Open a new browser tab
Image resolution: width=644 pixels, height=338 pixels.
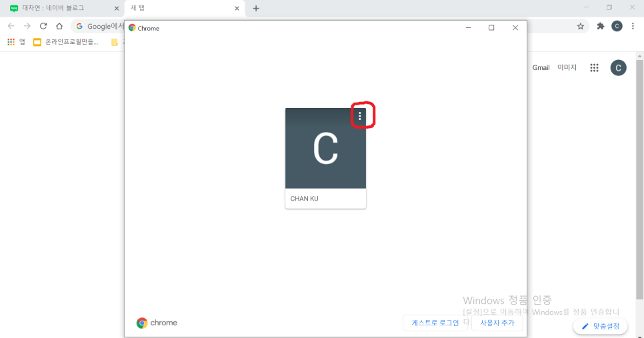point(256,8)
